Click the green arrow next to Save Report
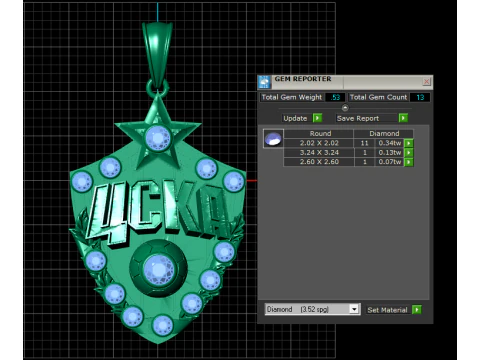 [403, 118]
